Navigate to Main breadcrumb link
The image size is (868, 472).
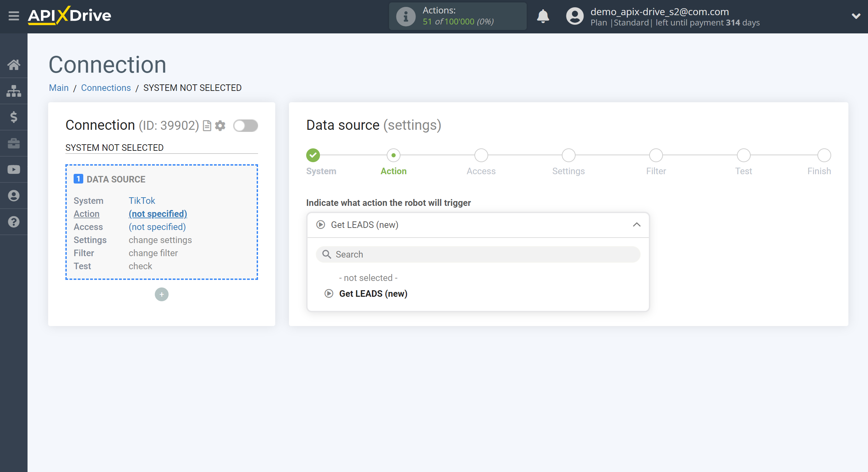pos(58,88)
